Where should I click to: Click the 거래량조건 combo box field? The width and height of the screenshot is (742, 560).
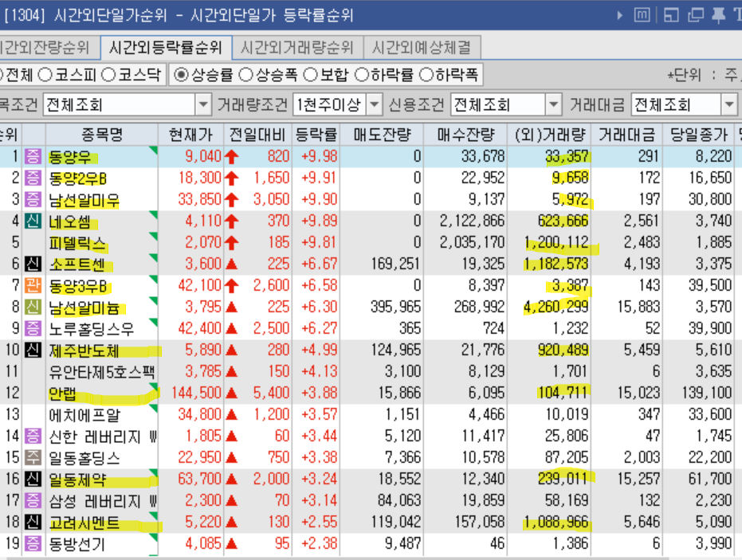[x=337, y=104]
